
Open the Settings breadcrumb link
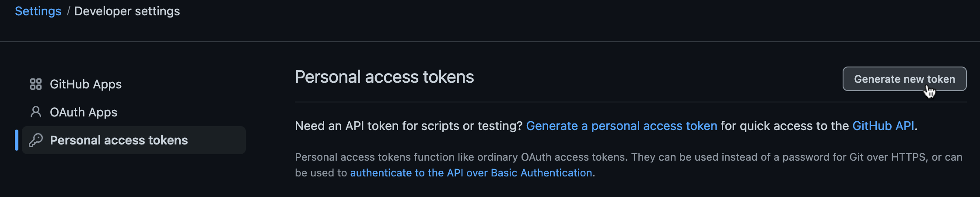coord(38,11)
